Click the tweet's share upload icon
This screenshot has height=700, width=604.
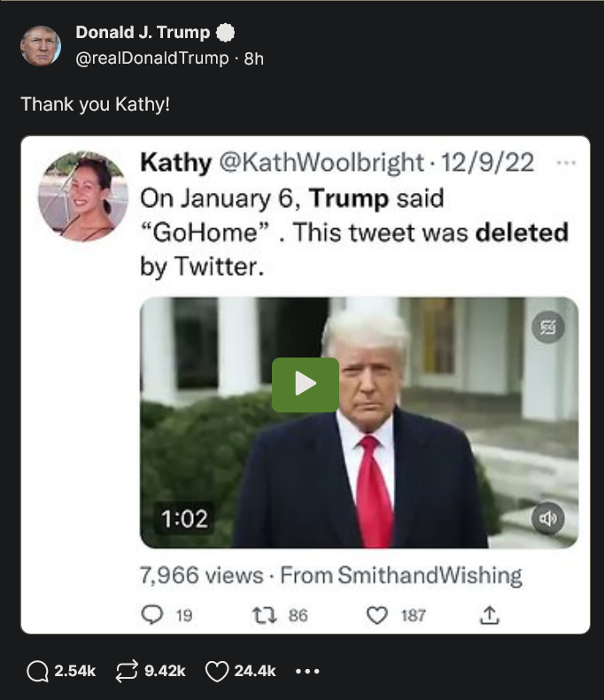coord(490,615)
